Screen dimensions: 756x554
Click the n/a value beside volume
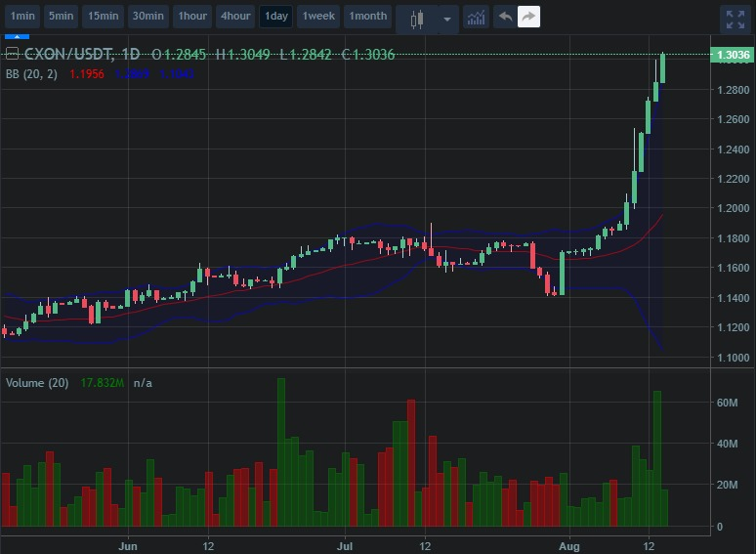tap(143, 383)
